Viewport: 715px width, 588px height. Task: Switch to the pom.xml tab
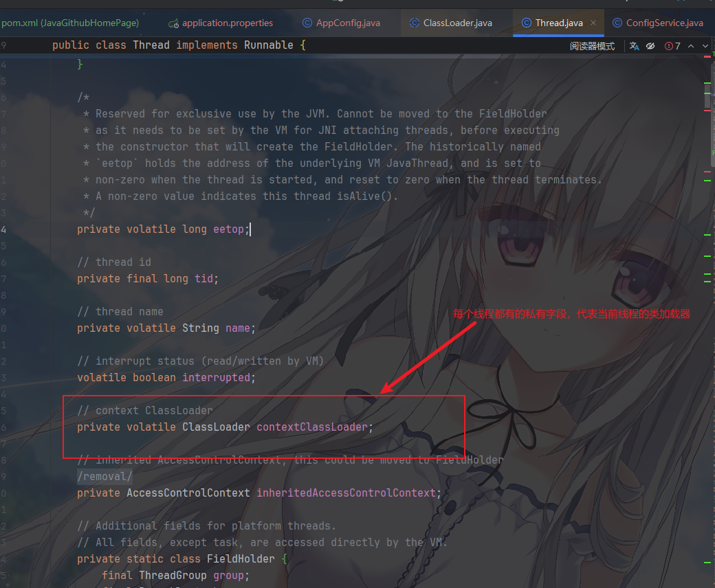(69, 23)
